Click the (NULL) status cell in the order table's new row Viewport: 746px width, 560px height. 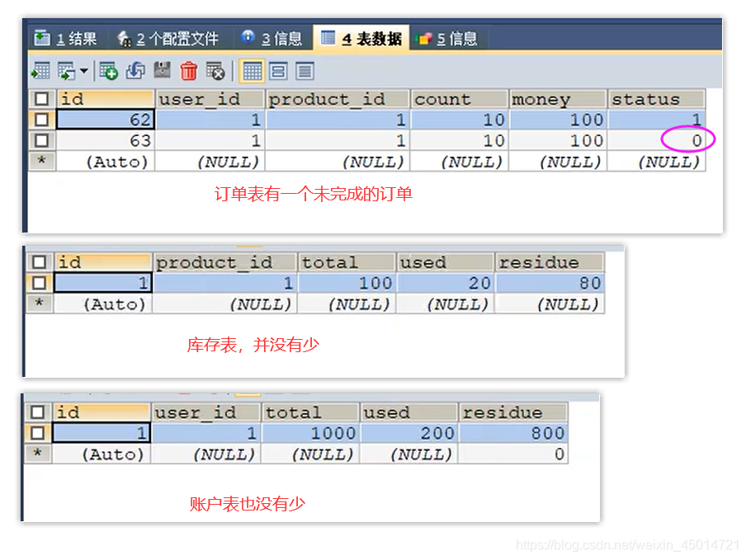656,162
